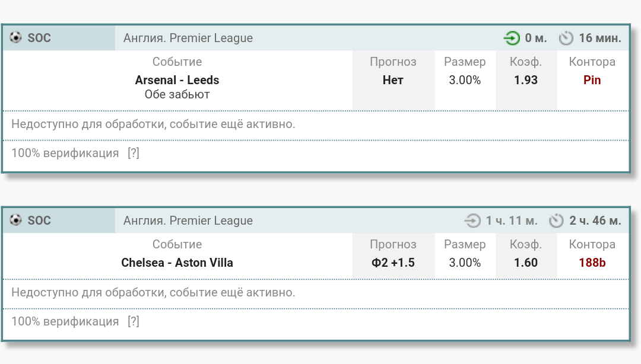
Task: Select the Chelsea - Aston Villa event title
Action: 177,263
